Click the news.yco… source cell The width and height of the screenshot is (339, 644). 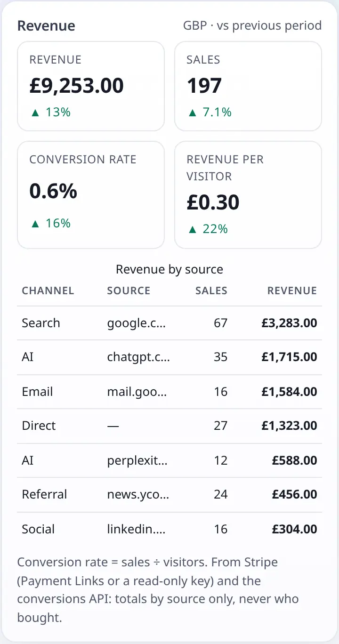tap(138, 494)
